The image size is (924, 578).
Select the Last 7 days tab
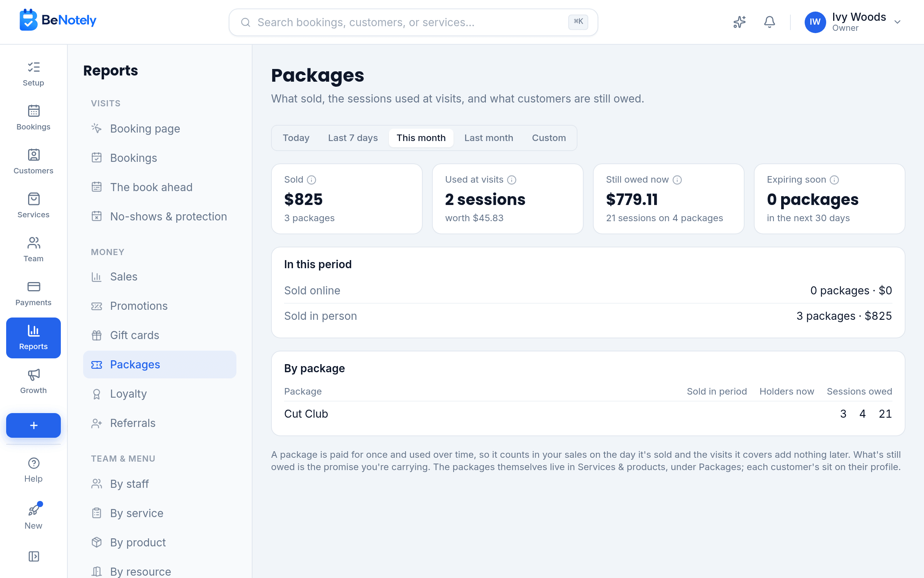tap(353, 138)
